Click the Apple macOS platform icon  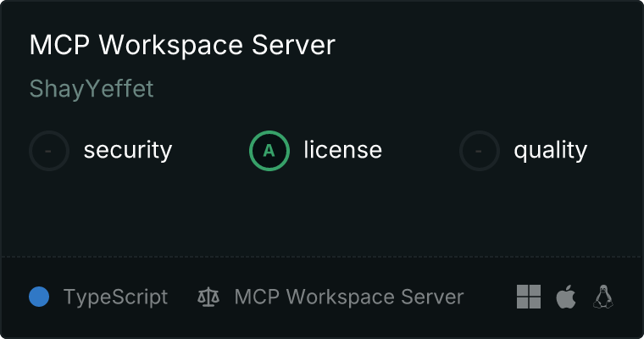pos(566,297)
